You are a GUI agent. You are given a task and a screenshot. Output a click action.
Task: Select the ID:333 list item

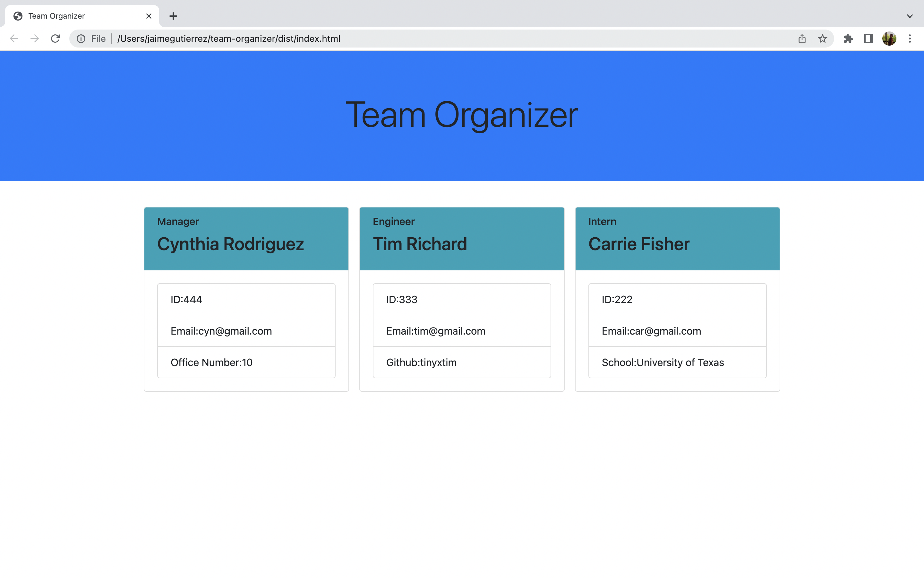tap(462, 299)
